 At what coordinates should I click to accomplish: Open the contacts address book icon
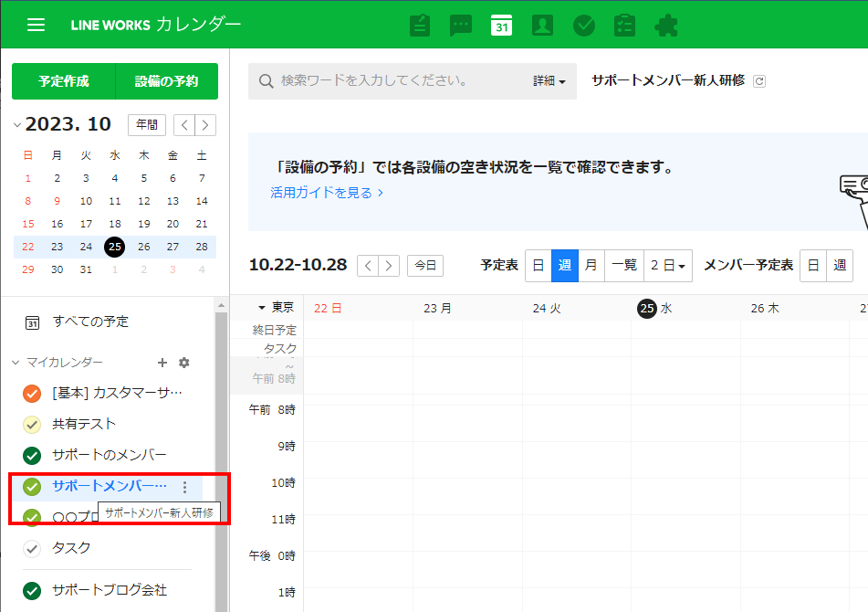542,26
